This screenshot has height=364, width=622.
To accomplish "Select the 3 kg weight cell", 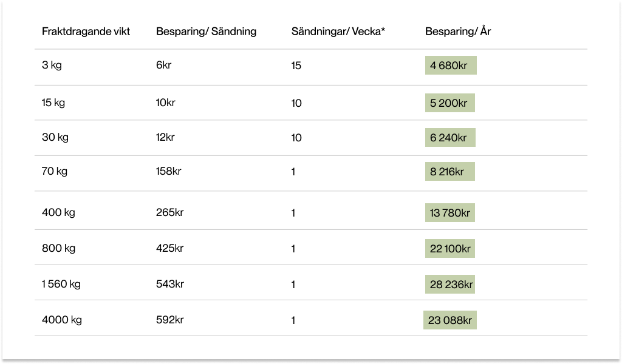I will pos(52,65).
